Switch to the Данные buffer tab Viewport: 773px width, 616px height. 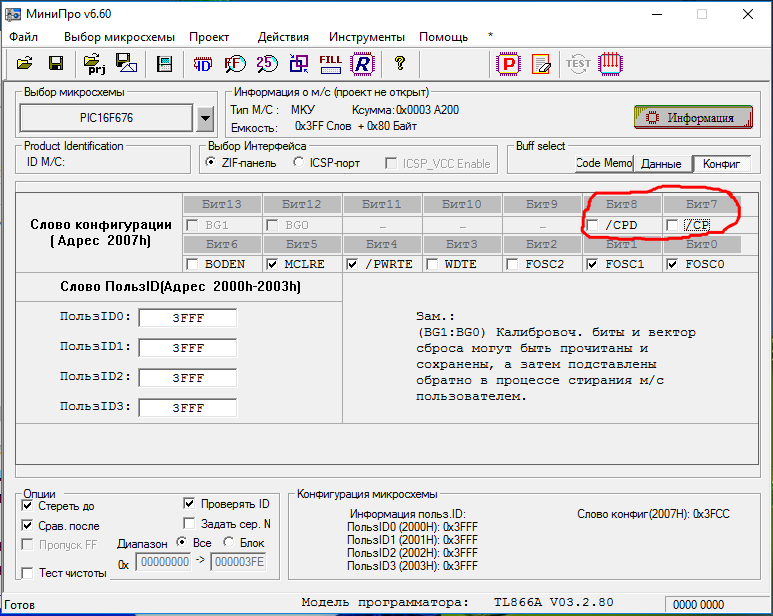point(660,163)
